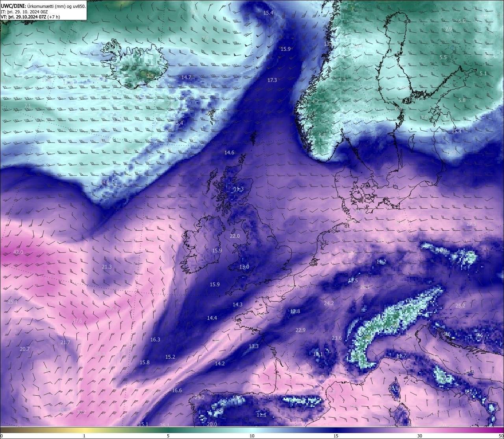Click the 11.1 value over Spain

[x=261, y=415]
